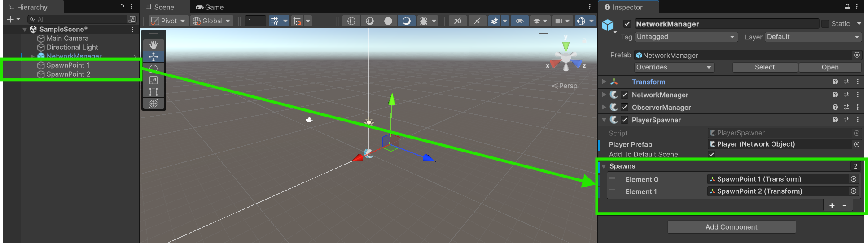Open Transform component help icon

[835, 82]
